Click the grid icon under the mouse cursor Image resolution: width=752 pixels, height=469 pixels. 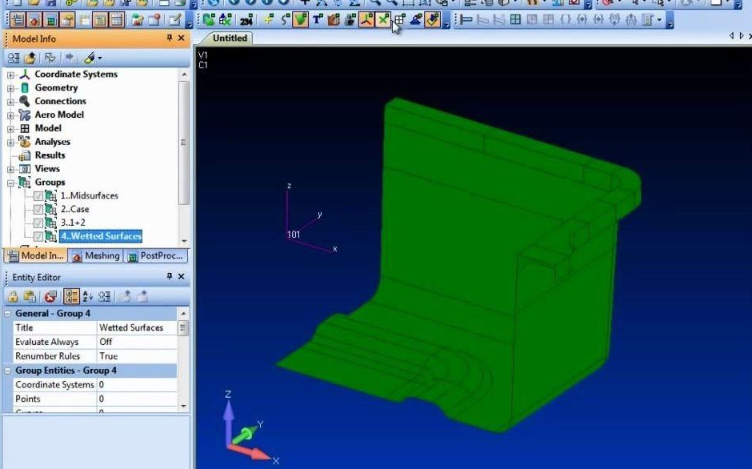400,20
